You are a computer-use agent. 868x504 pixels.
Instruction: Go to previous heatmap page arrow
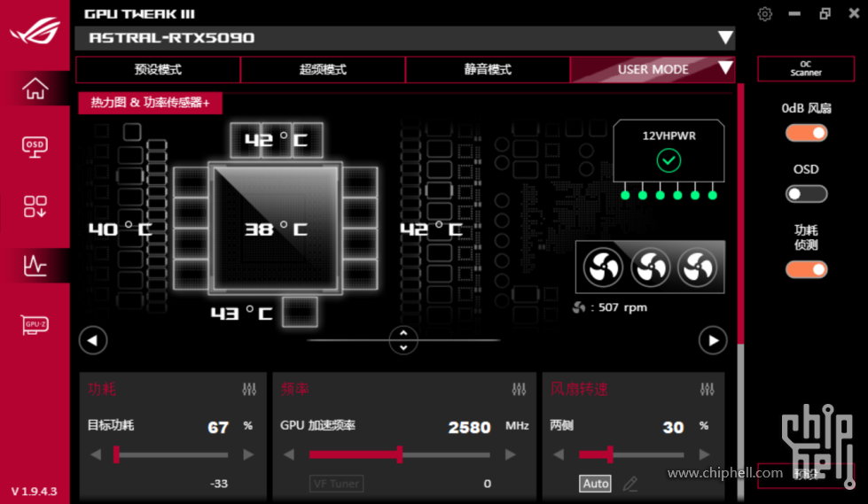pyautogui.click(x=93, y=340)
